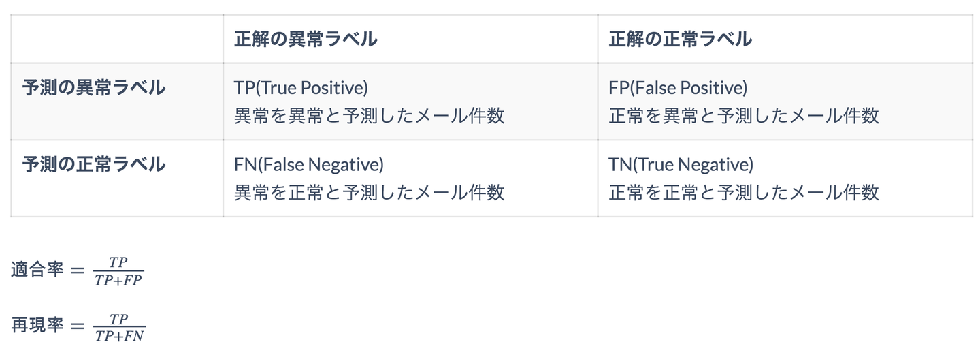Click the TP numerator of the 再現率 formula

[x=119, y=318]
